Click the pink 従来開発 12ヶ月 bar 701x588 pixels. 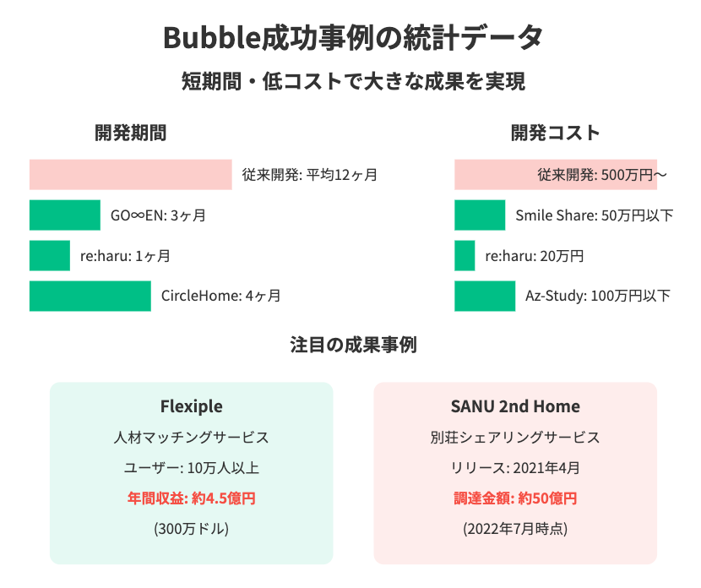click(131, 174)
